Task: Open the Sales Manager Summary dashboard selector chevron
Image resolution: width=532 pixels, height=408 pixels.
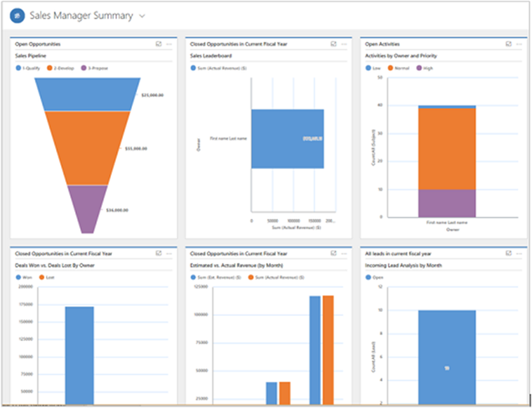Action: (143, 16)
